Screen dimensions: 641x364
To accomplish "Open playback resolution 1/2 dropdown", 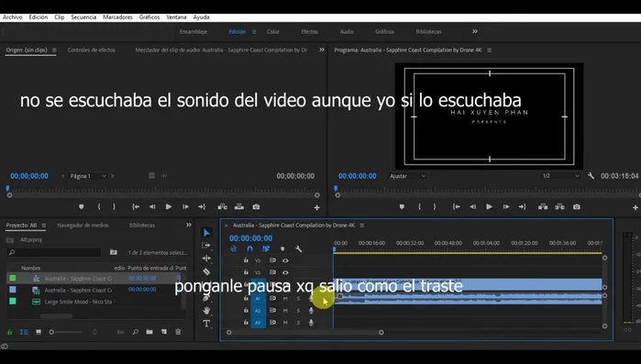I will (561, 176).
